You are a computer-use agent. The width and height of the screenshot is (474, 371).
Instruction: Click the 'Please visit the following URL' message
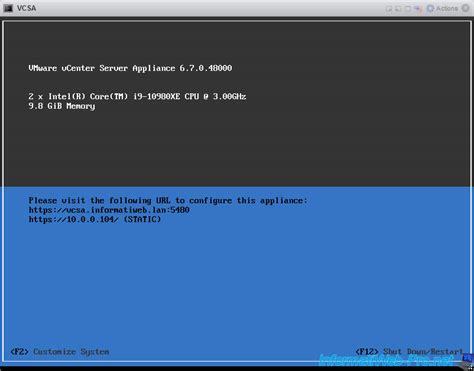click(168, 201)
